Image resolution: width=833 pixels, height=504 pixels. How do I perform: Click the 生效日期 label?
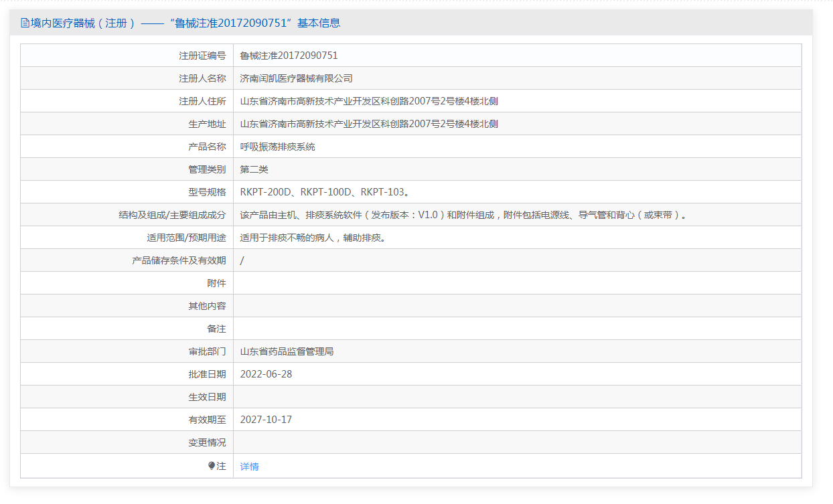208,397
